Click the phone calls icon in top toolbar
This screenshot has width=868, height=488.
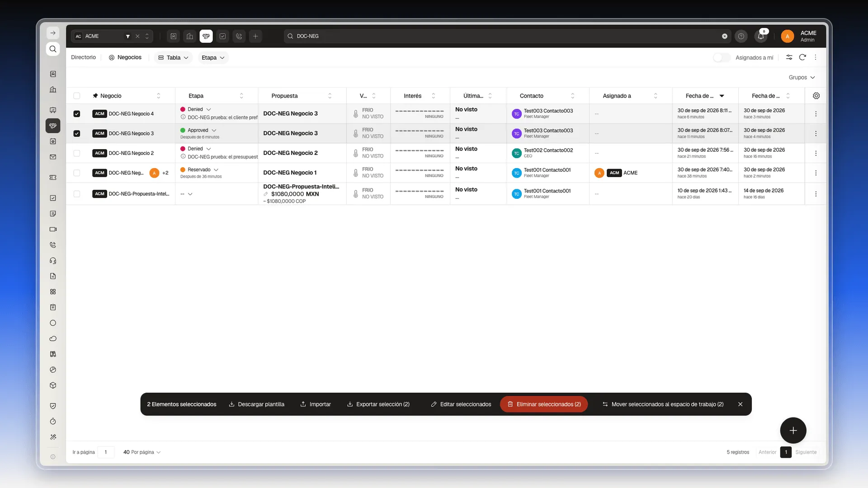point(239,36)
